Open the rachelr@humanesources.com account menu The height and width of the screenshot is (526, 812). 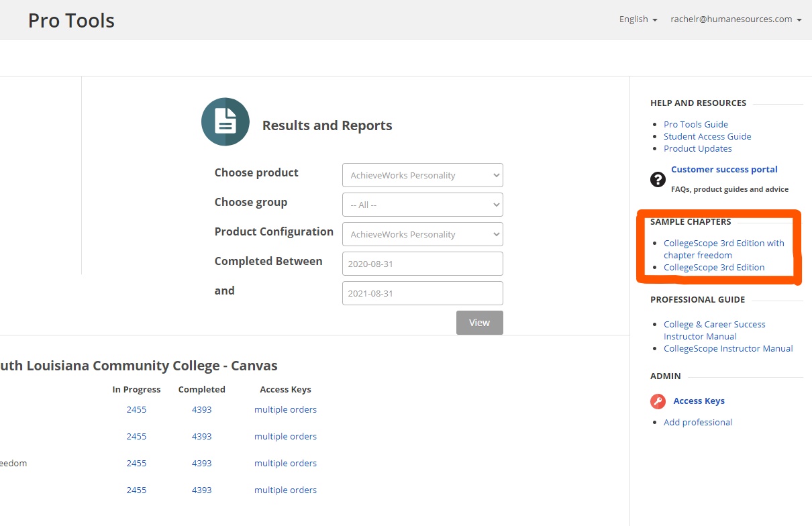735,19
